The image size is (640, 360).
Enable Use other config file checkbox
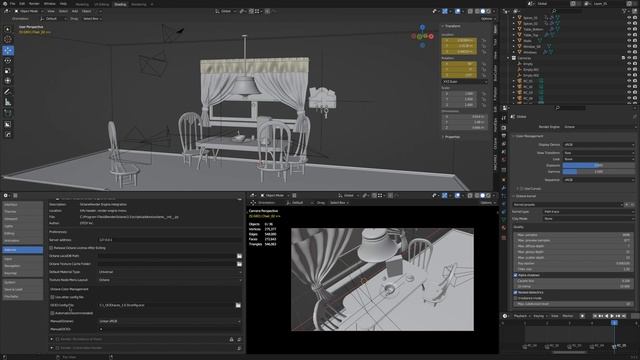click(x=52, y=297)
